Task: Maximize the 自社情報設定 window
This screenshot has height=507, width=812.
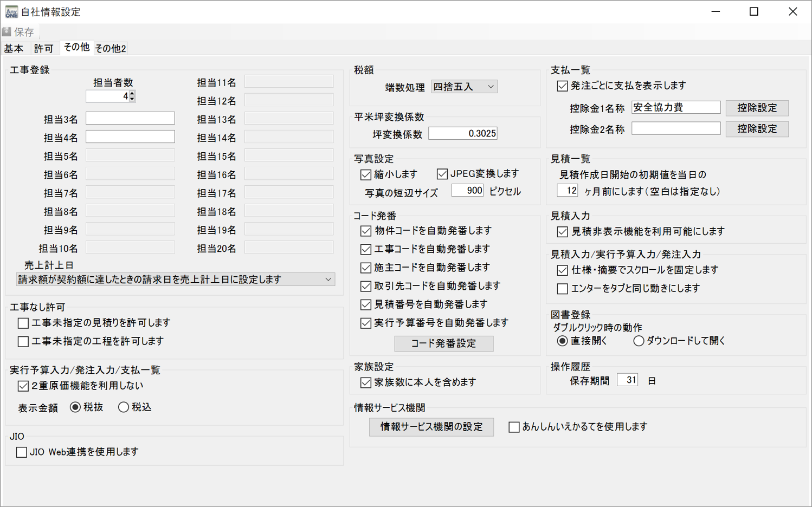Action: pyautogui.click(x=754, y=11)
